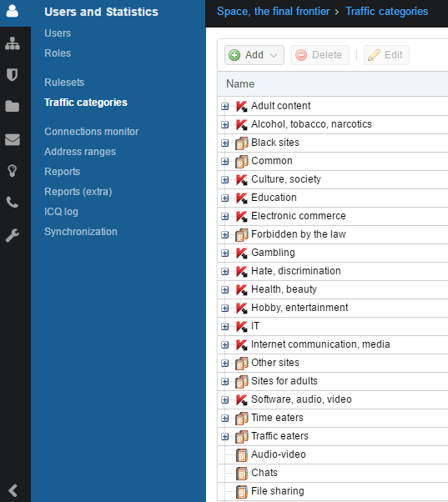Open the wrench settings sidebar icon
The image size is (448, 502).
point(13,235)
